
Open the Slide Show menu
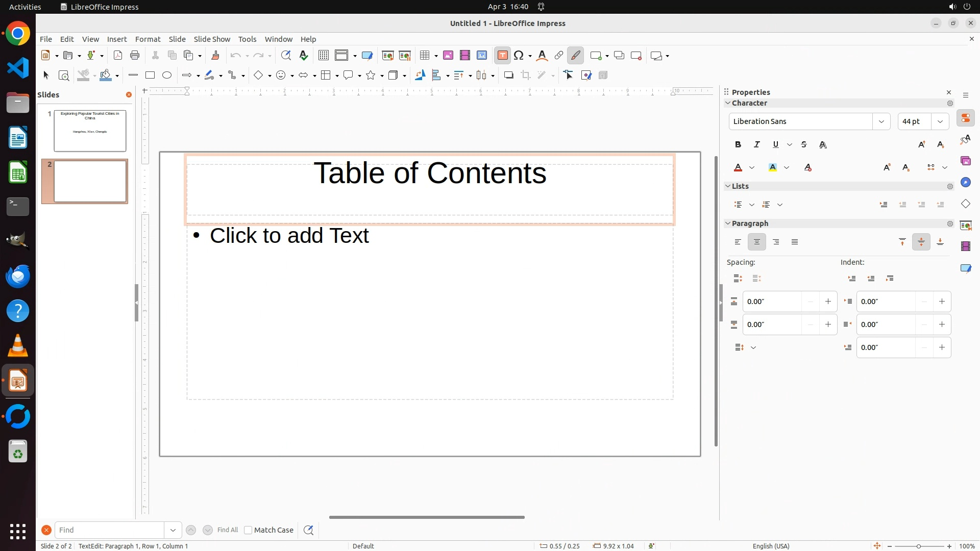pos(212,39)
